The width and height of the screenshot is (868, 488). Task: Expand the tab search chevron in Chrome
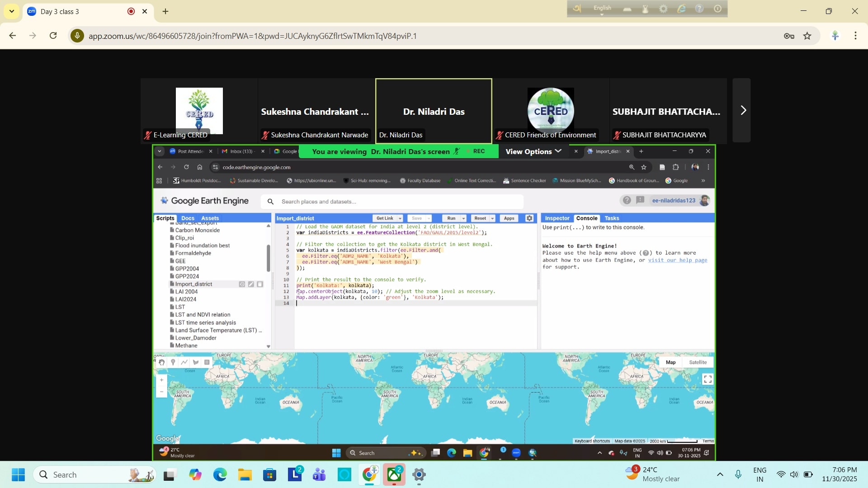point(11,11)
